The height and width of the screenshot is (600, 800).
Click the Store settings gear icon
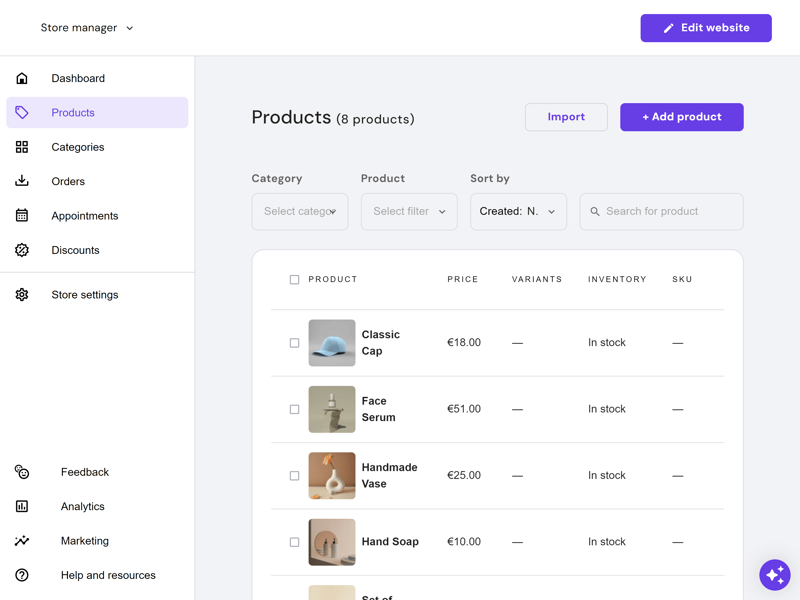21,294
